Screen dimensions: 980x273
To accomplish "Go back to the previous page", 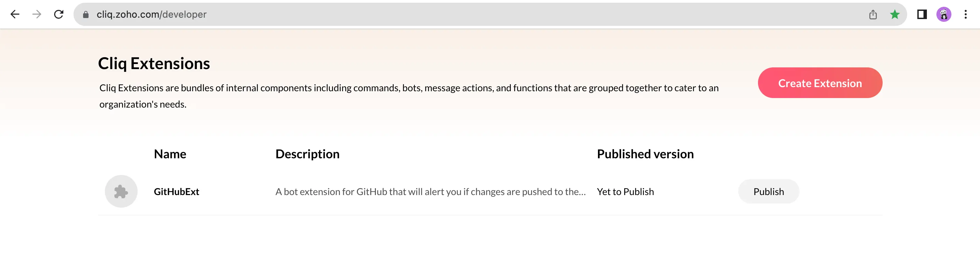I will click(x=15, y=14).
